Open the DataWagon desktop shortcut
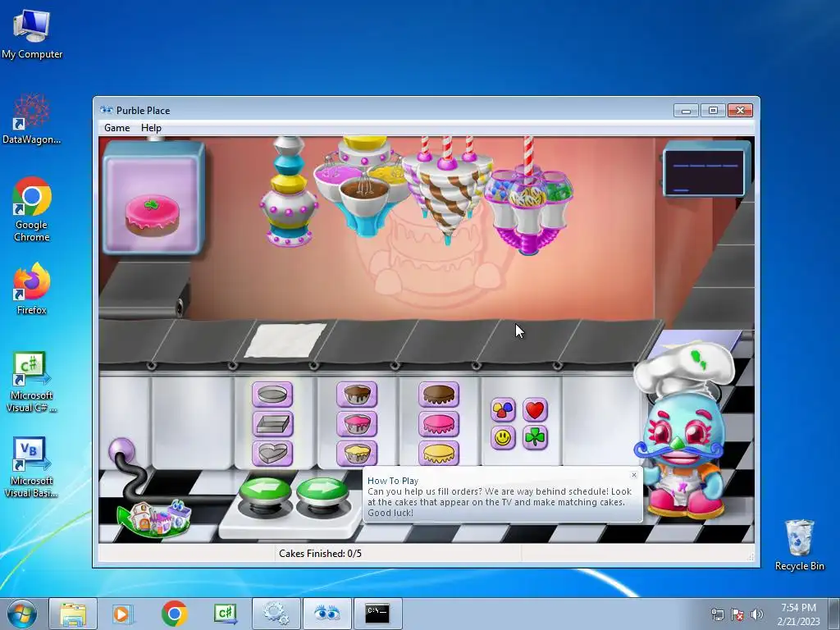Screen dimensions: 840x630 tap(32, 120)
